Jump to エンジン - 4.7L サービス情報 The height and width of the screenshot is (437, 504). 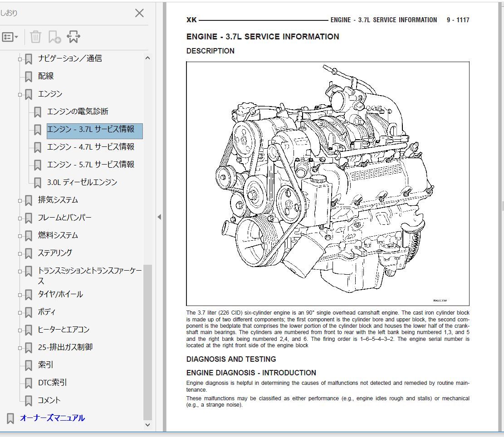(91, 147)
